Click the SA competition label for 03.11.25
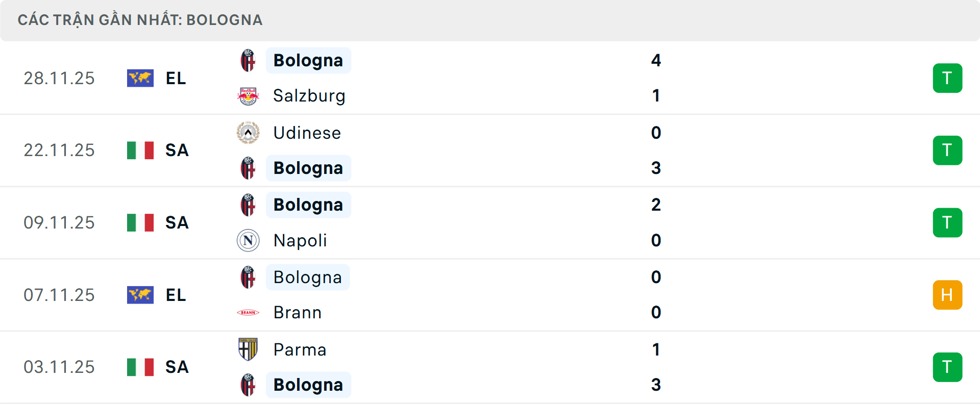Viewport: 980px width, 404px height. point(177,367)
